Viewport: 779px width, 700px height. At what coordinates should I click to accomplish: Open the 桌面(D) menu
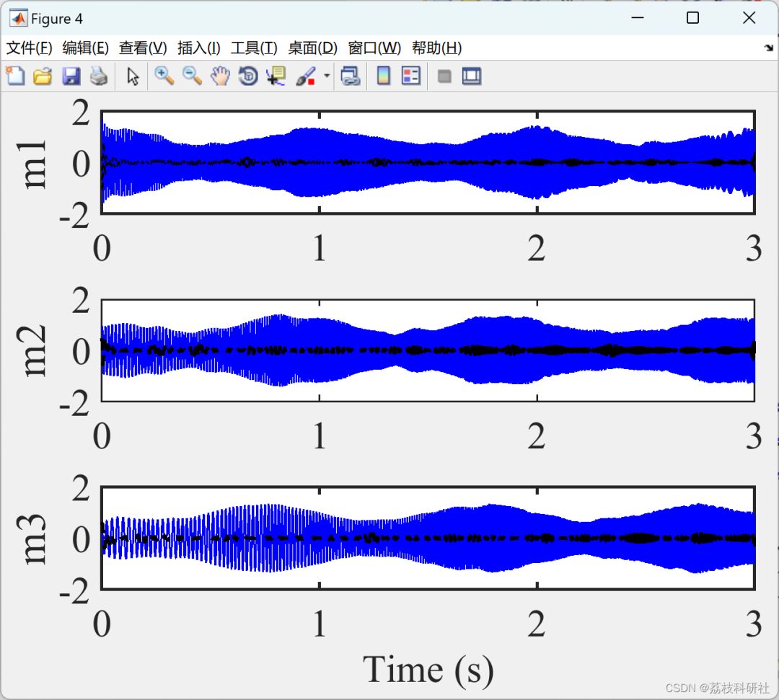(312, 48)
